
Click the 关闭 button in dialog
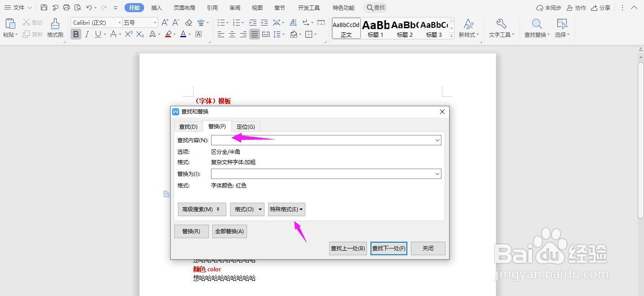[x=428, y=248]
